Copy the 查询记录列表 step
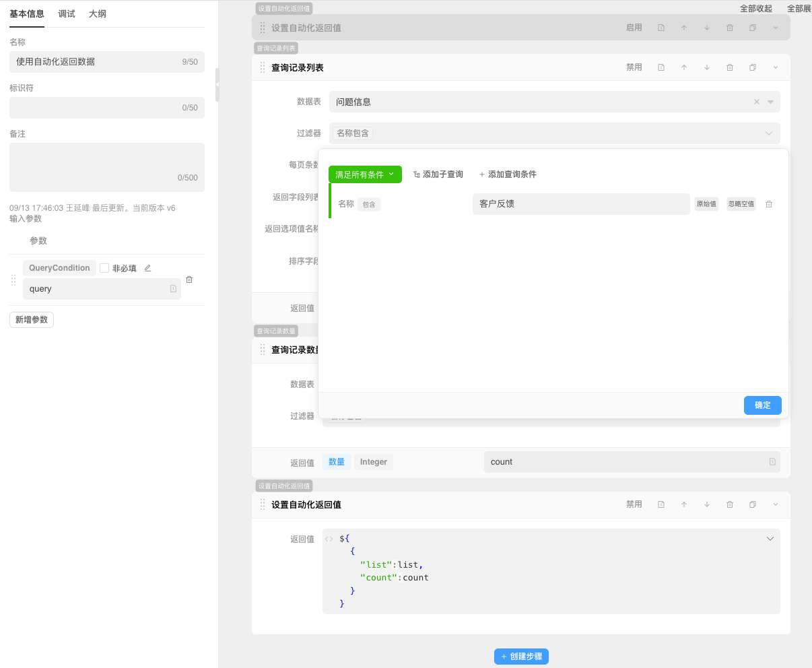The image size is (812, 668). [x=753, y=67]
